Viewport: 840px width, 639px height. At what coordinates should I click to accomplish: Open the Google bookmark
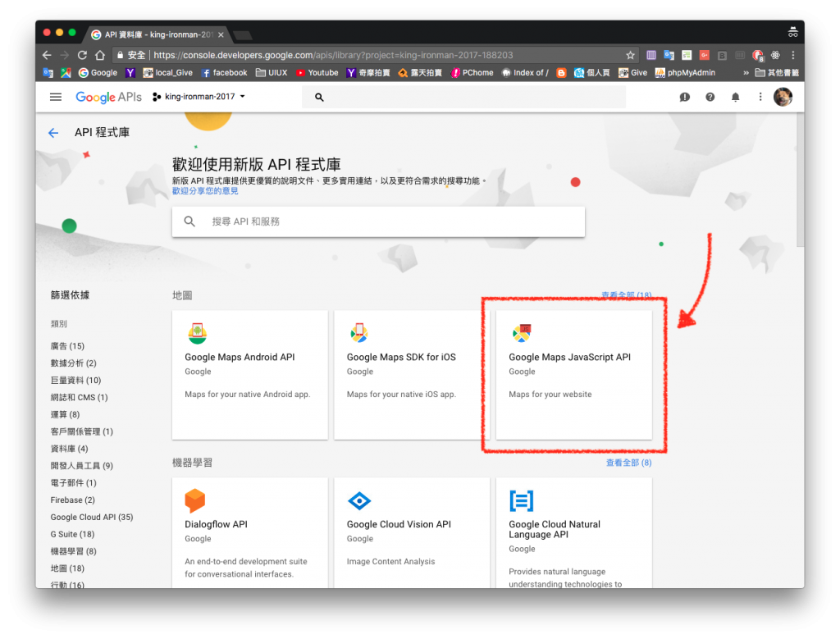tap(98, 73)
